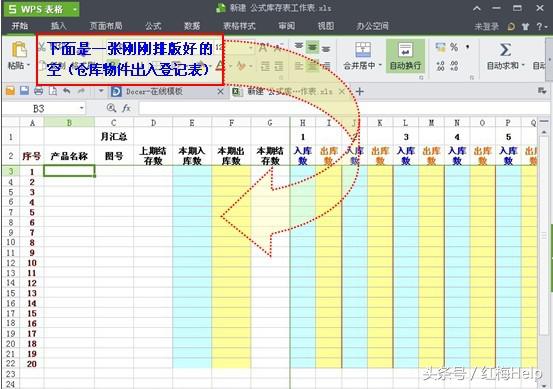Print using the printer icon
553x389 pixels.
[x=38, y=91]
